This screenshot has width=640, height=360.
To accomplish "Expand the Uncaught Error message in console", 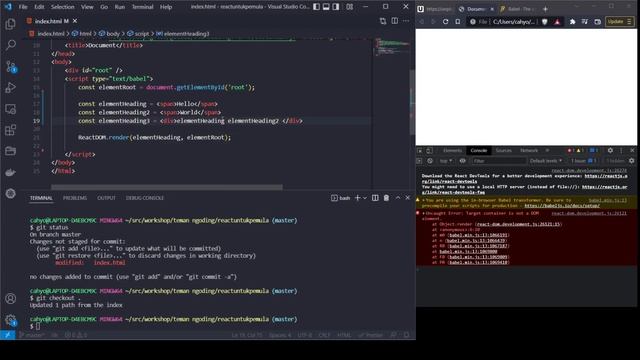I will click(x=424, y=213).
